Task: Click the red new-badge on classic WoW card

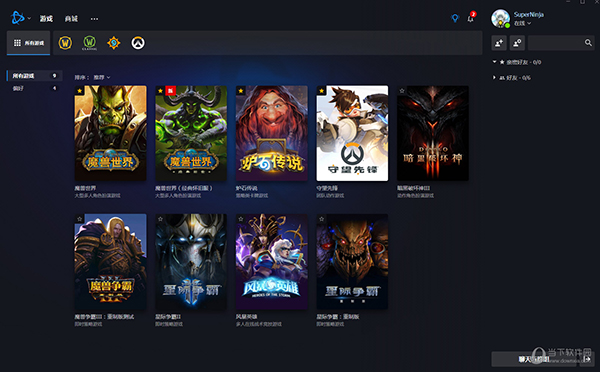Action: (170, 91)
